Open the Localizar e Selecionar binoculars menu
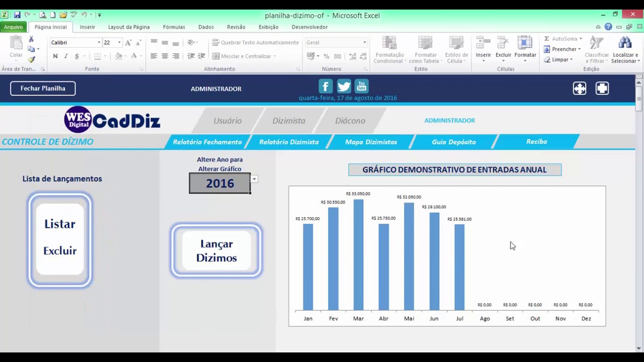 pyautogui.click(x=625, y=50)
